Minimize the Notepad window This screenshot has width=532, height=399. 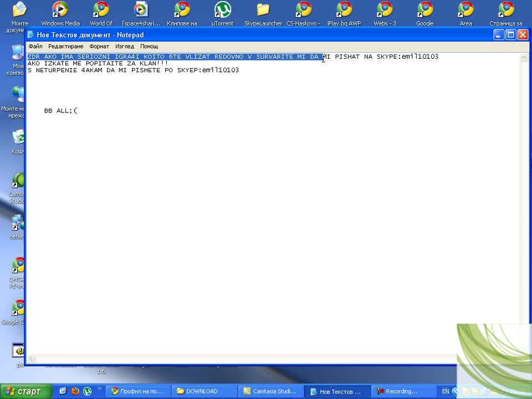[498, 34]
